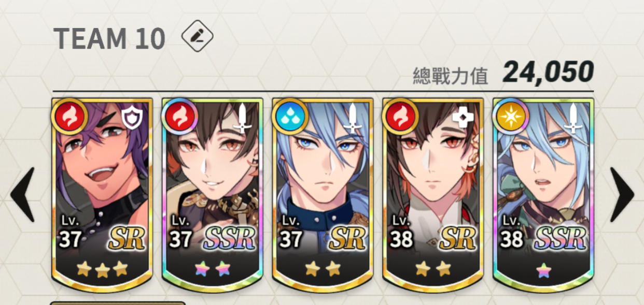Click the total power value 24,050
644x305 pixels.
pyautogui.click(x=548, y=72)
